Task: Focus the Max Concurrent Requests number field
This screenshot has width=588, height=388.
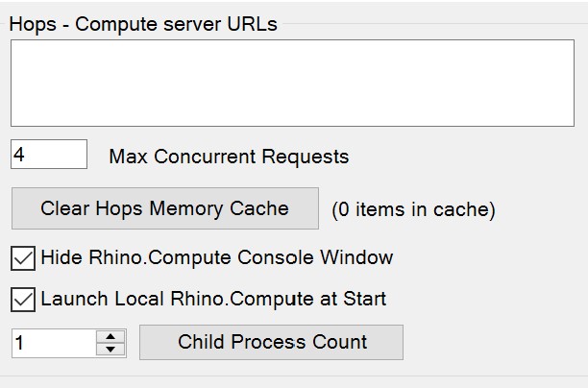Action: click(48, 155)
